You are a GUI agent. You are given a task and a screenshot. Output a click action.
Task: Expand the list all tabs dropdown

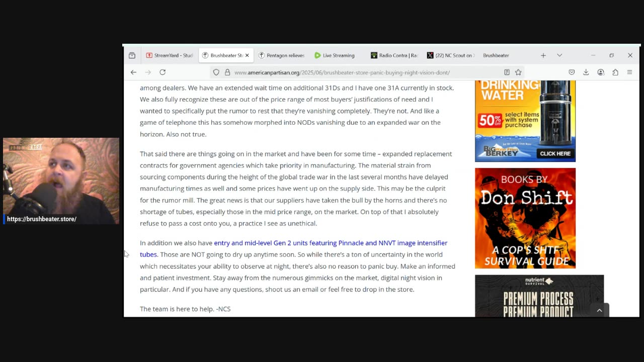tap(559, 55)
